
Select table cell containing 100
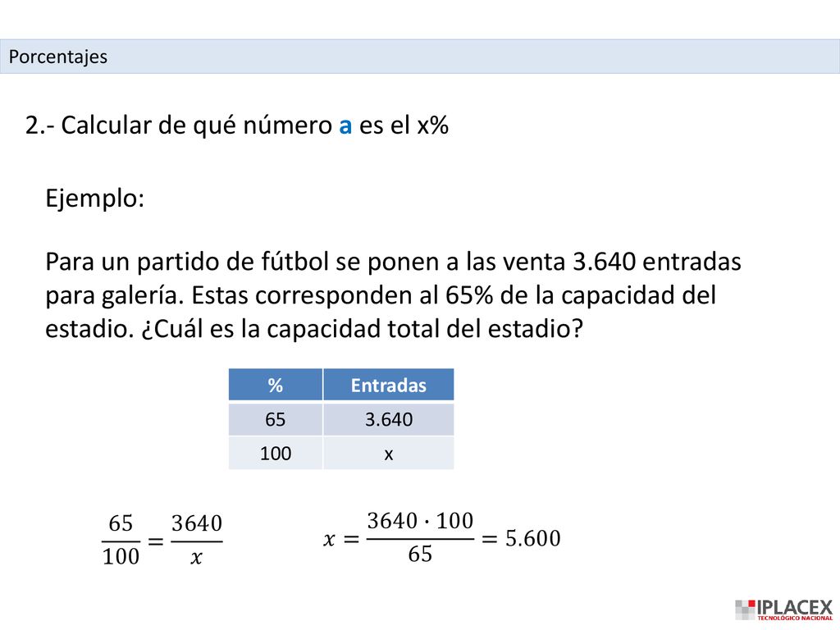(276, 453)
